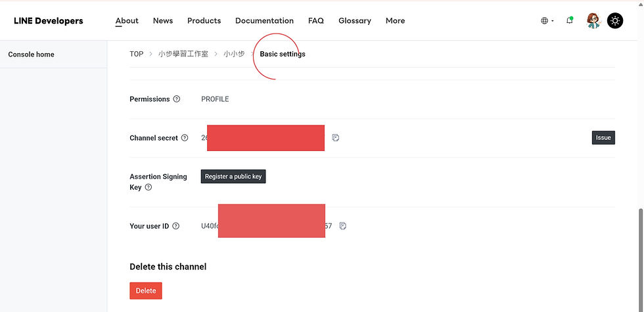Click the Basic settings breadcrumb text
The image size is (644, 312).
pos(283,54)
